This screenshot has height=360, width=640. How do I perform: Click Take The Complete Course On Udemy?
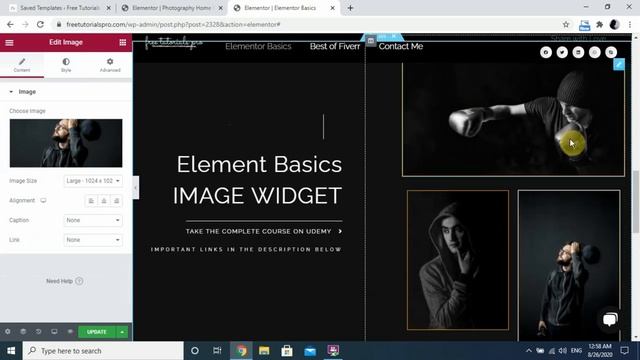click(x=264, y=231)
